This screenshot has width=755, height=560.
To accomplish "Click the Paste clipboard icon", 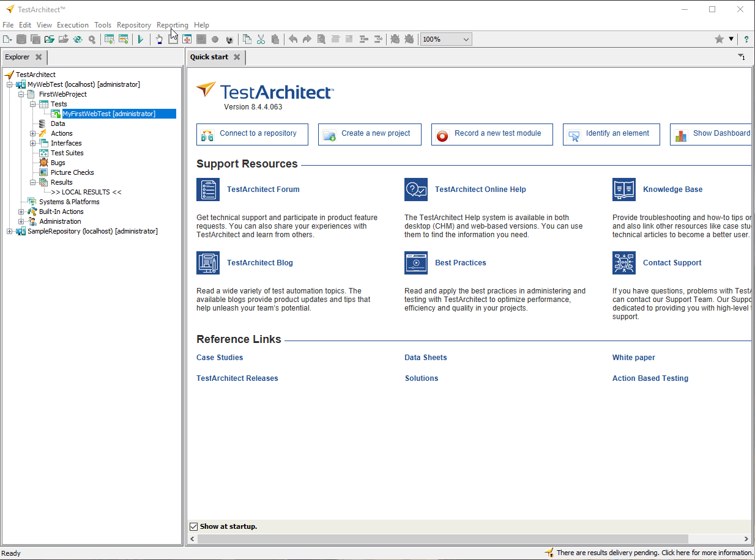I will point(275,39).
